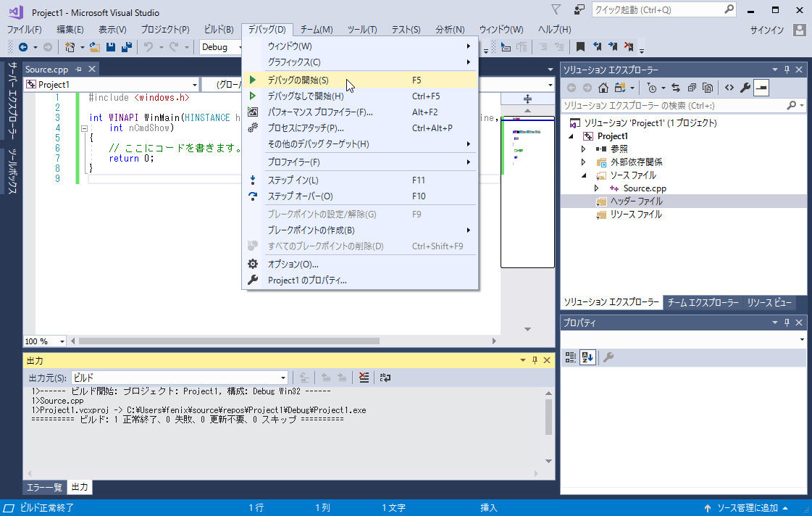Toggle alphabetical sort in the Properties panel
Viewport: 812px width, 516px height.
pos(587,357)
